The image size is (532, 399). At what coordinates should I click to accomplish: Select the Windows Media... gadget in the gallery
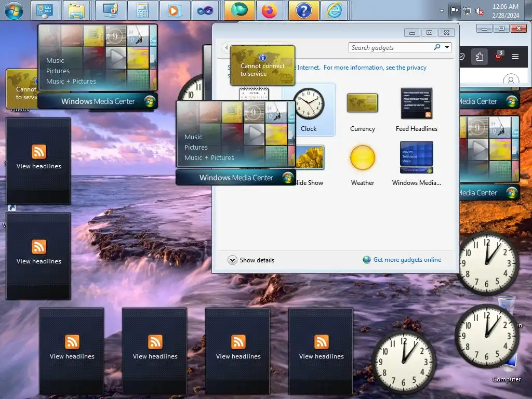[x=416, y=164]
